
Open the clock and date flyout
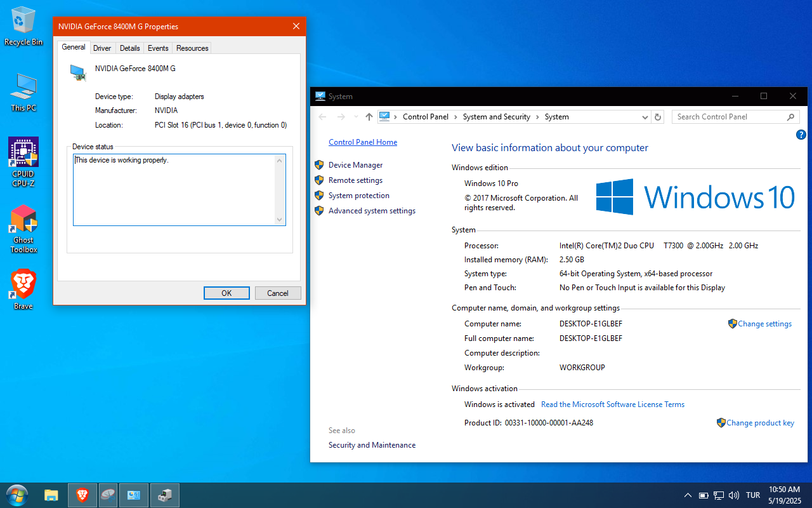click(784, 495)
